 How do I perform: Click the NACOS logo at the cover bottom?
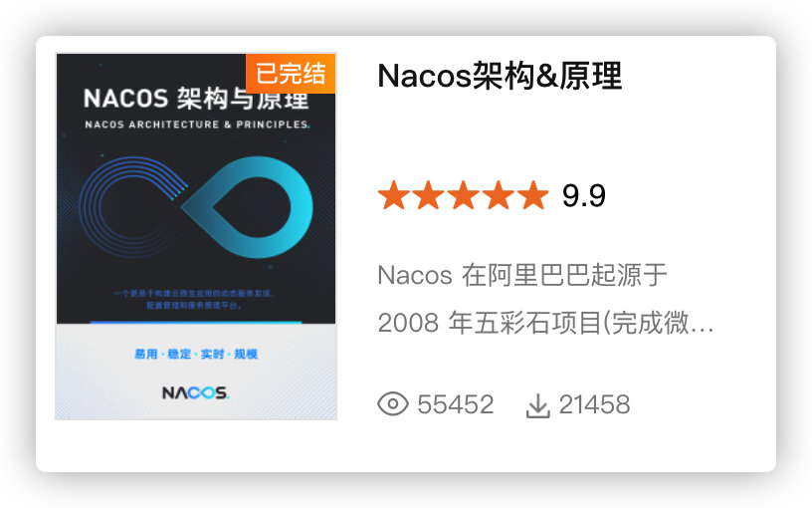point(195,392)
